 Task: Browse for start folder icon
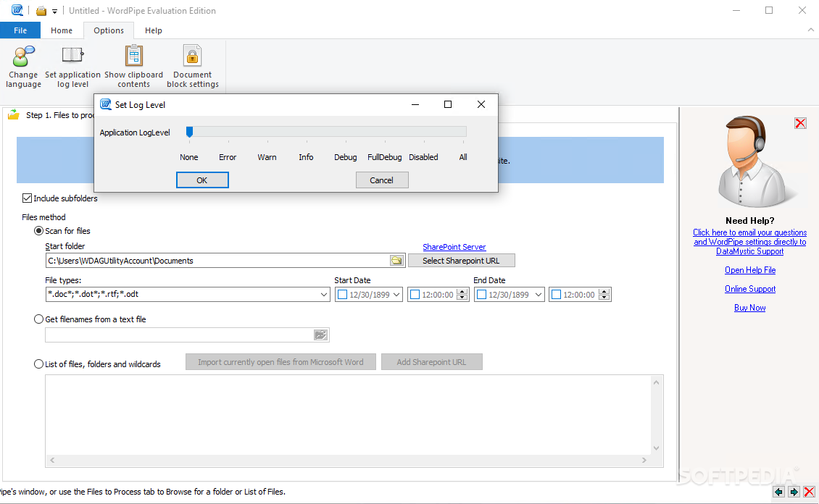pos(397,261)
